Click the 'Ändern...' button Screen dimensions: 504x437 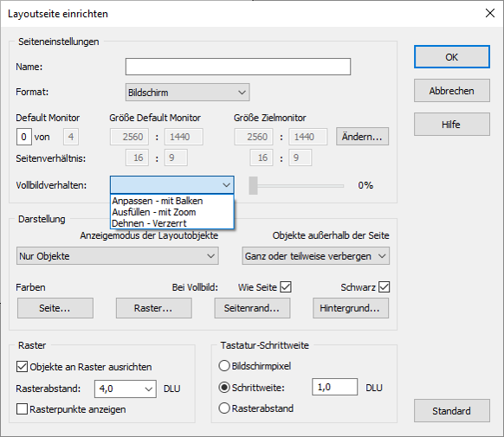click(362, 137)
